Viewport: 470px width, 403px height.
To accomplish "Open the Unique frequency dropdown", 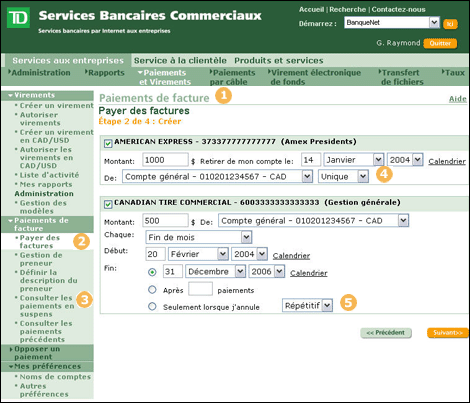I will (343, 176).
